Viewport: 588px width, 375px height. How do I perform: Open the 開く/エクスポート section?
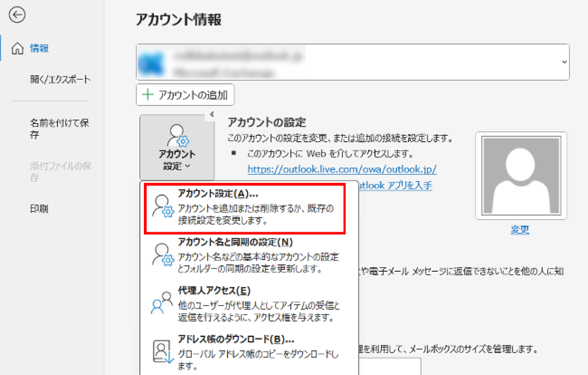[60, 79]
